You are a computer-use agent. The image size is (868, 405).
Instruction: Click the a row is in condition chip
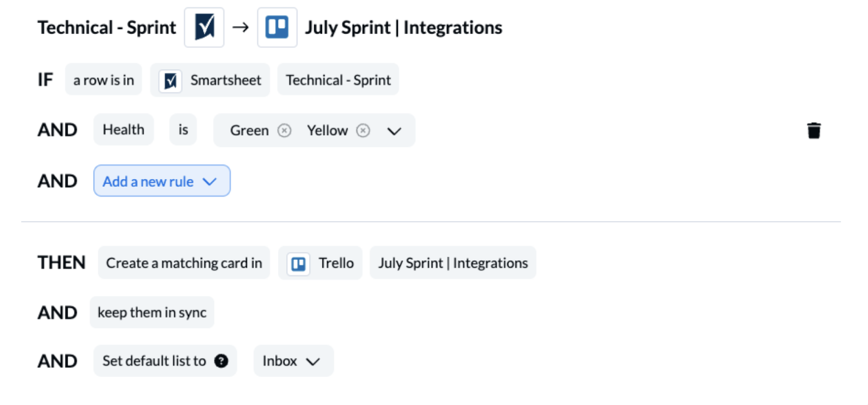(103, 80)
